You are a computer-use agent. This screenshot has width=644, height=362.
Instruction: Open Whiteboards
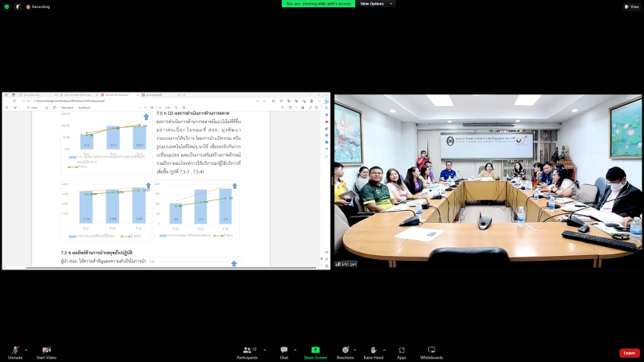[x=431, y=352]
